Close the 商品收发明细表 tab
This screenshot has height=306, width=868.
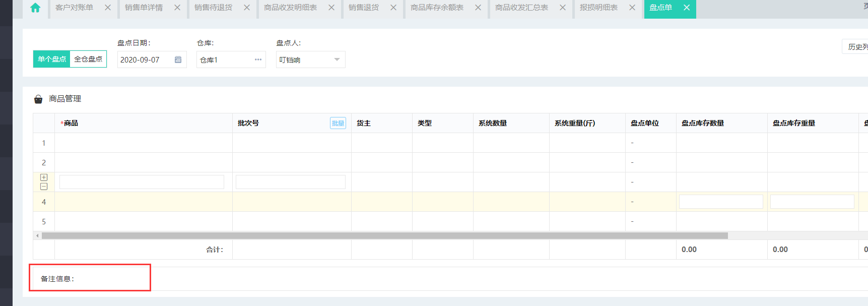click(331, 8)
